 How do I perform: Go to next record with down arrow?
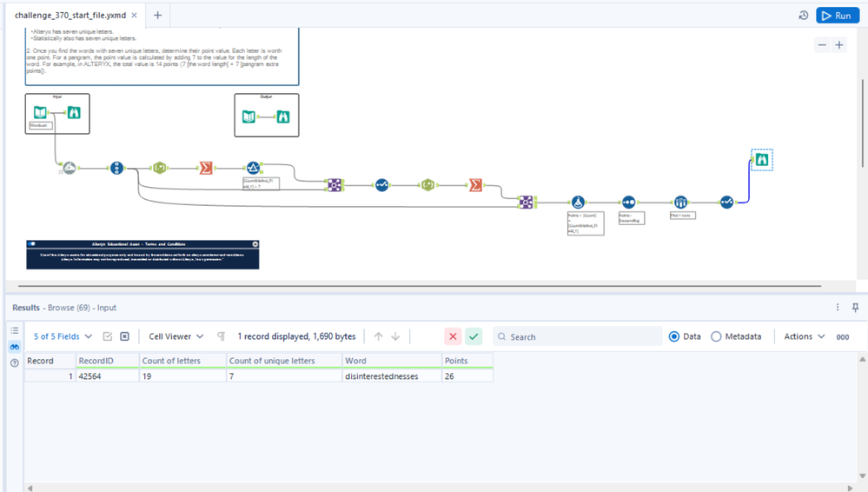click(395, 336)
